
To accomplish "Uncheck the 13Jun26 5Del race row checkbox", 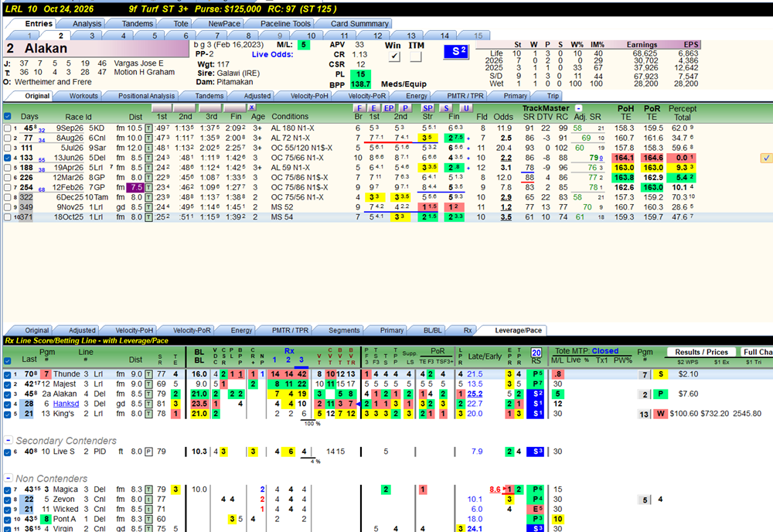I will [x=8, y=158].
